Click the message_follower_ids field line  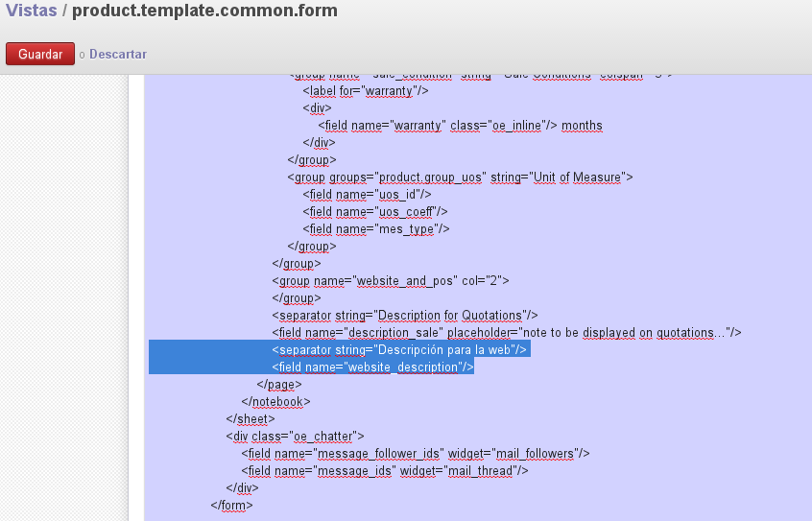(x=415, y=453)
